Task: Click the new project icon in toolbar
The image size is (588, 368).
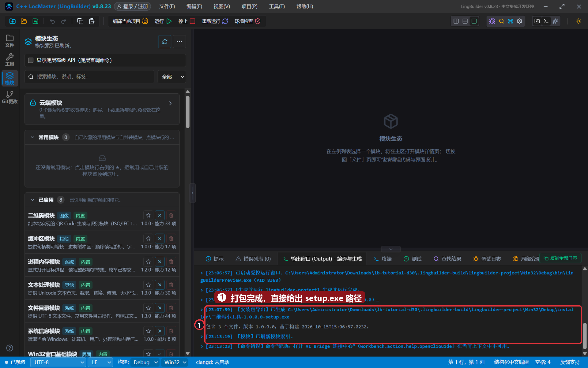Action: point(13,21)
